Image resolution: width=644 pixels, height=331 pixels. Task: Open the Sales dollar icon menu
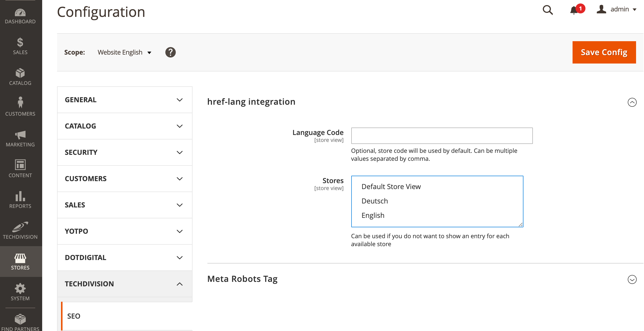pos(20,42)
